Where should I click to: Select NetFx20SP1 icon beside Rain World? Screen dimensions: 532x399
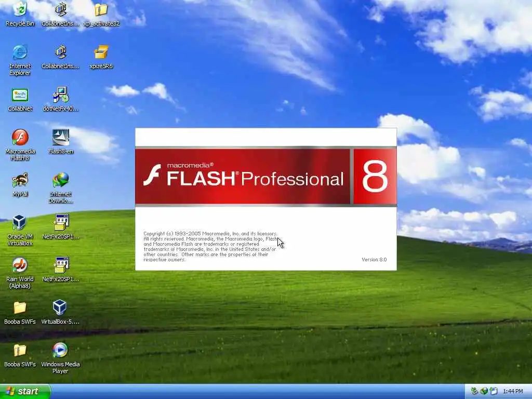pyautogui.click(x=60, y=270)
